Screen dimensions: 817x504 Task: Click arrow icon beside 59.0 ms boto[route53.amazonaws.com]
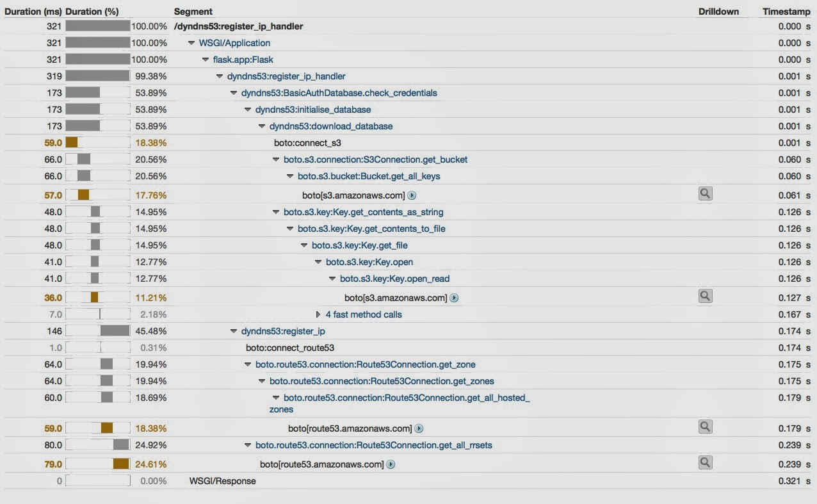419,428
